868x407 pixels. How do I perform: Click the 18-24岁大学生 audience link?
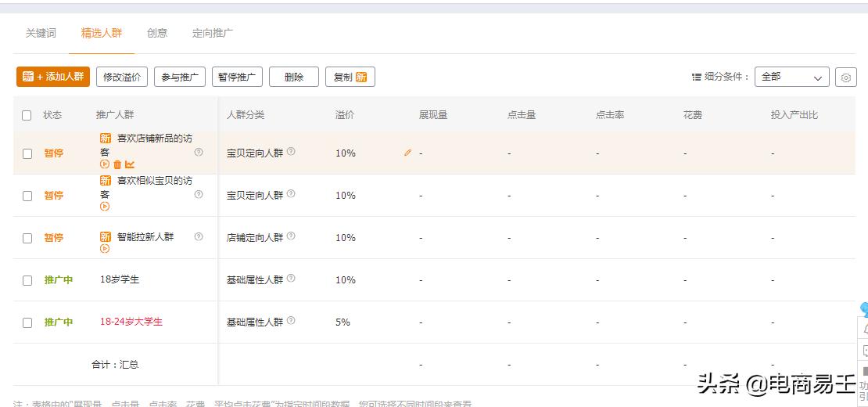131,322
